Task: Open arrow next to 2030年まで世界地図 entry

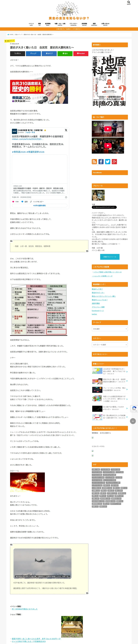Action: coord(127,372)
